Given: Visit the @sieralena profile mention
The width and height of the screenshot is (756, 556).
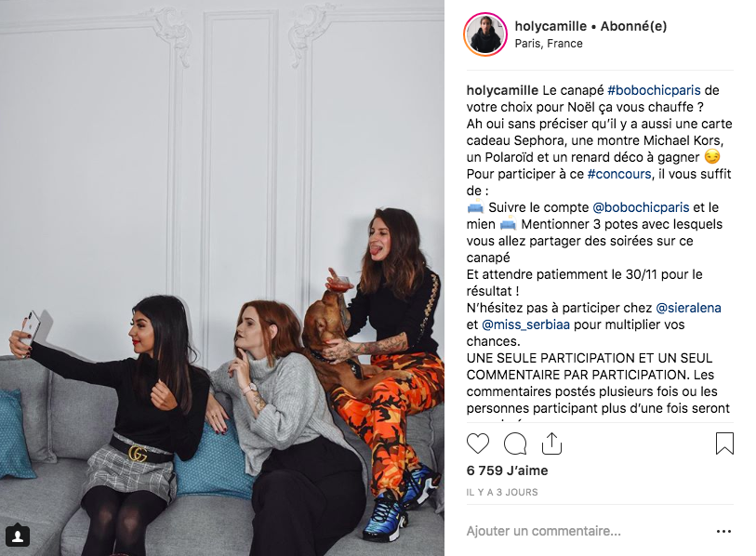Looking at the screenshot, I should (688, 308).
